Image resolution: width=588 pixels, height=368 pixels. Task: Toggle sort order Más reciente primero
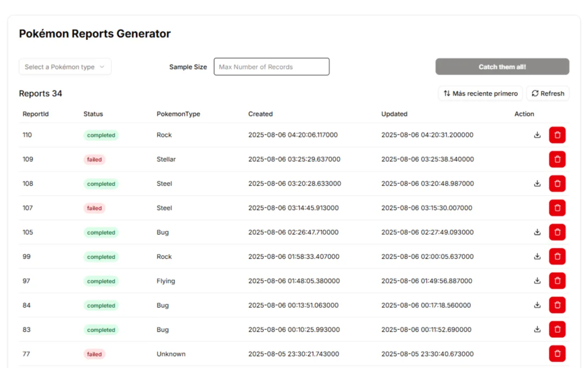pos(481,93)
